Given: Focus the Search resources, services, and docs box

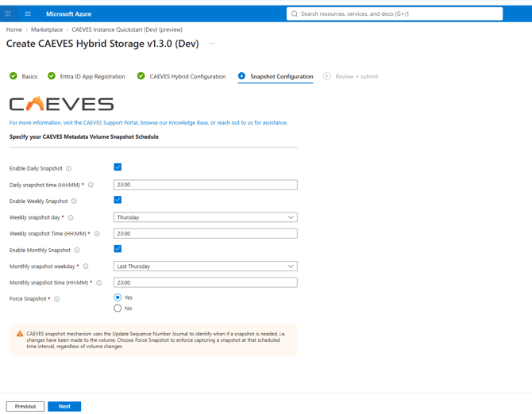Looking at the screenshot, I should [395, 14].
